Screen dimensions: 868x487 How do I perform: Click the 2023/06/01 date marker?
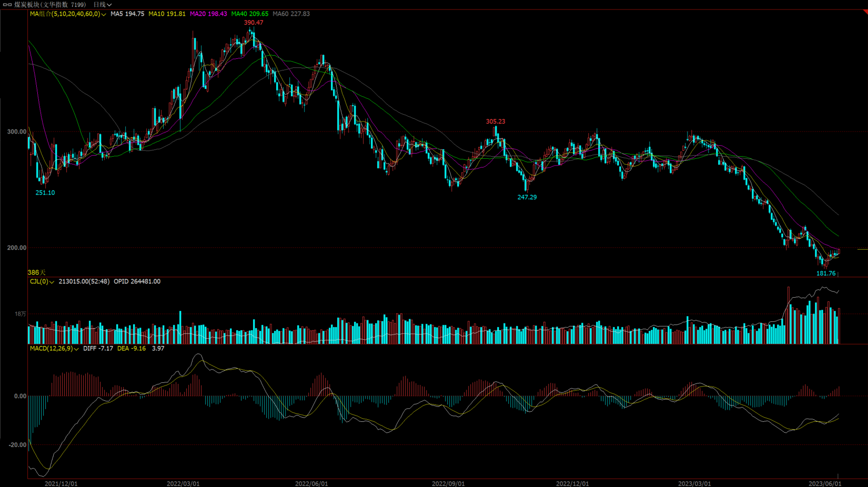(x=825, y=484)
